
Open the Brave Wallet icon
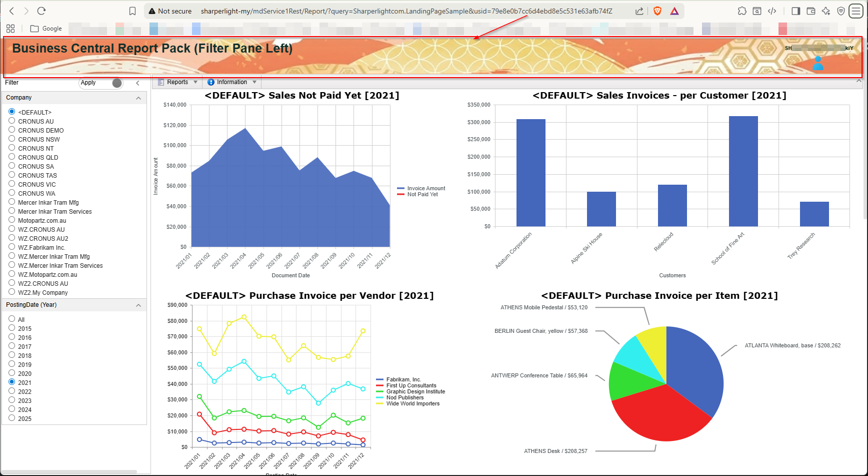point(811,11)
